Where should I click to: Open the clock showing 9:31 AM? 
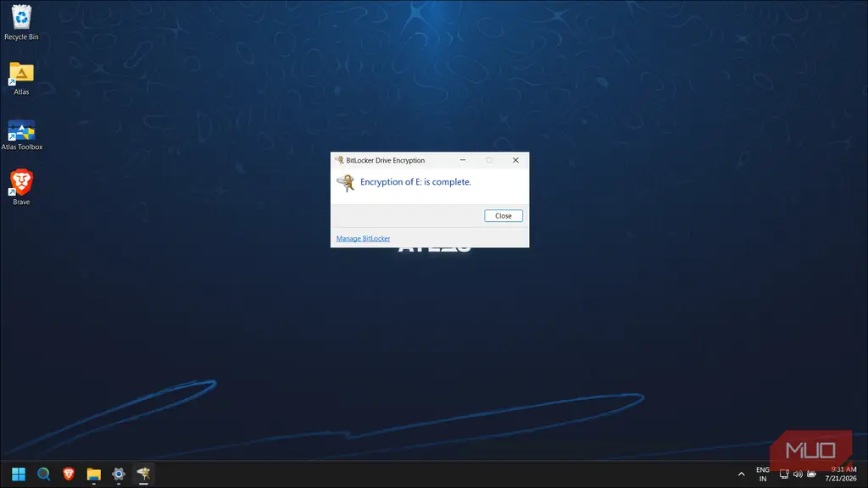point(841,474)
